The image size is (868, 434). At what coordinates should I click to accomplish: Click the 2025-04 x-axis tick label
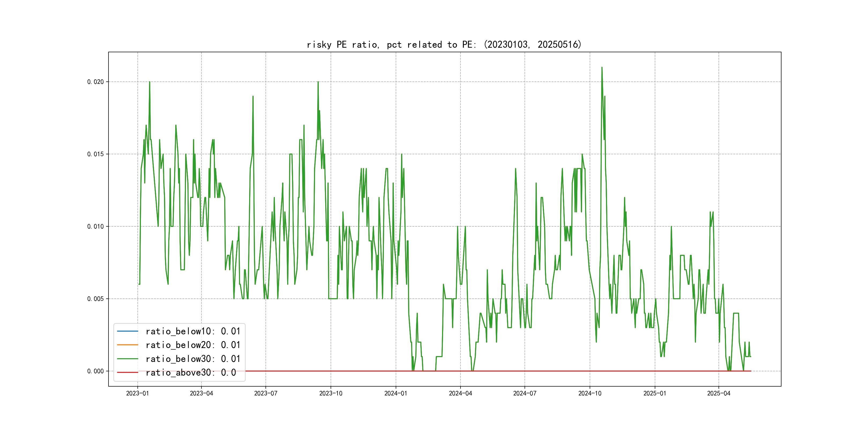tap(719, 394)
